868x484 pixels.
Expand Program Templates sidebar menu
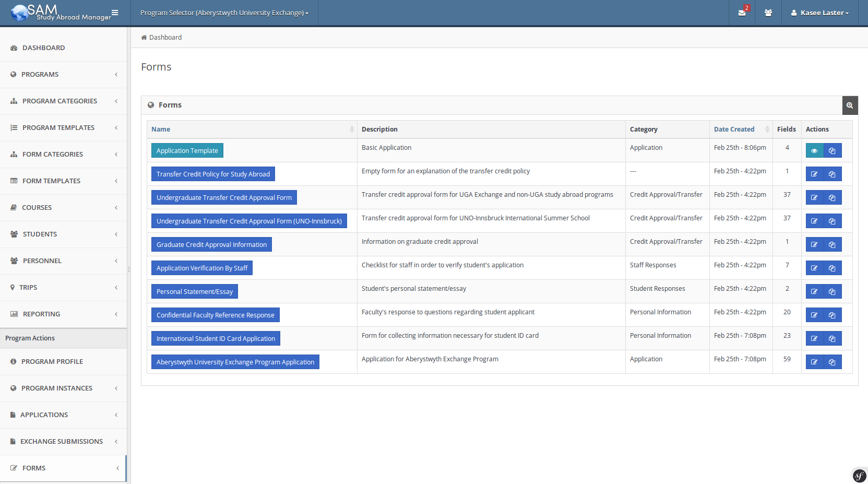click(x=63, y=128)
